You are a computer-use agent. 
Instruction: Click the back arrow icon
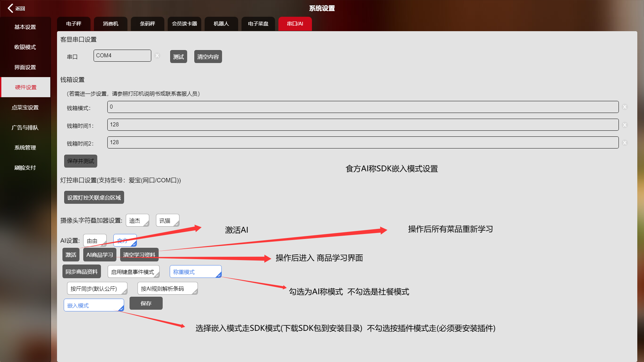coord(10,8)
